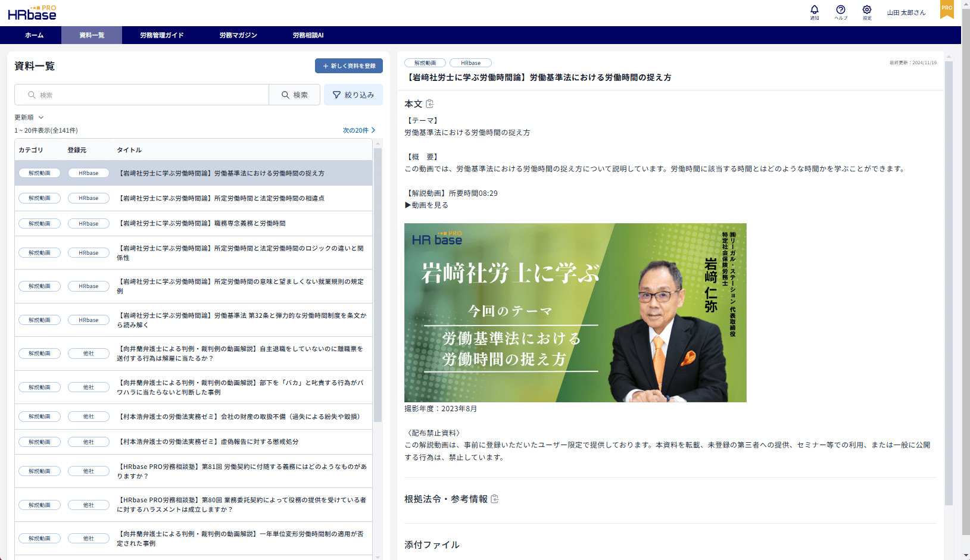
Task: Click the document list vertical scrollbar
Action: tap(378, 286)
